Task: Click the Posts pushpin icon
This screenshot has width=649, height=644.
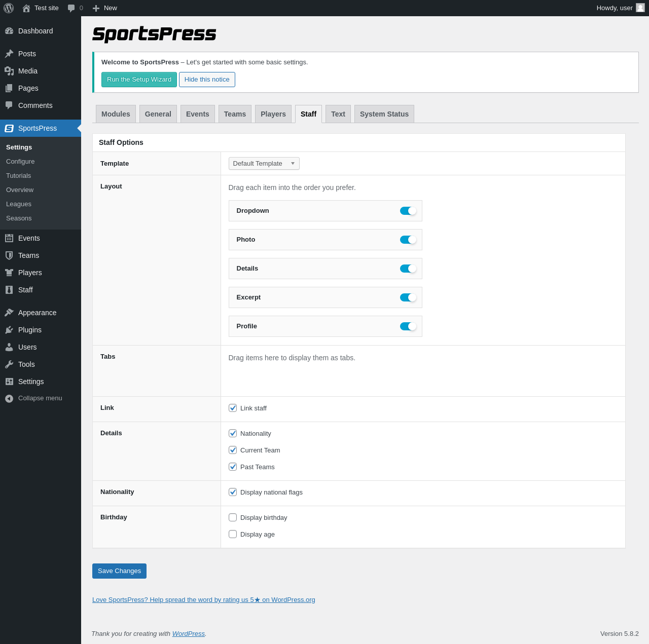Action: (9, 54)
